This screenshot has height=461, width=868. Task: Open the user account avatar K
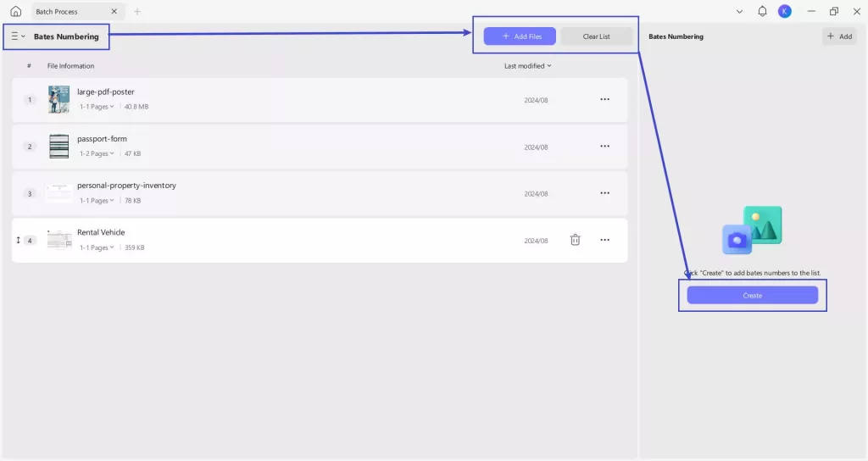pyautogui.click(x=784, y=11)
